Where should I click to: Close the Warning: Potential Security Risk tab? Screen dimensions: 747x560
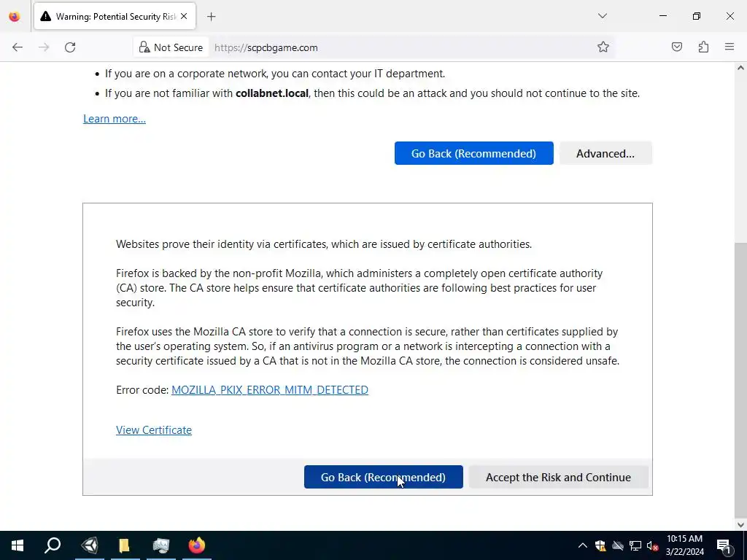click(184, 16)
